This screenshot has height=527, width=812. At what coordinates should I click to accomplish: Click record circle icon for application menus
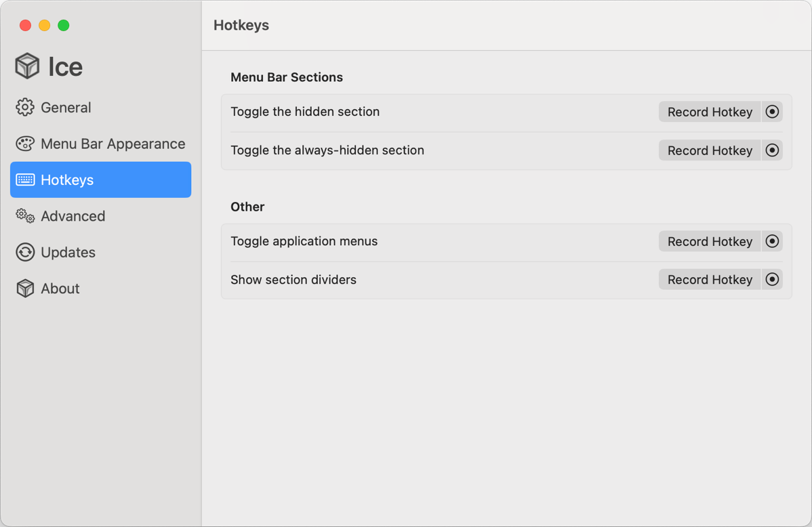pyautogui.click(x=772, y=241)
